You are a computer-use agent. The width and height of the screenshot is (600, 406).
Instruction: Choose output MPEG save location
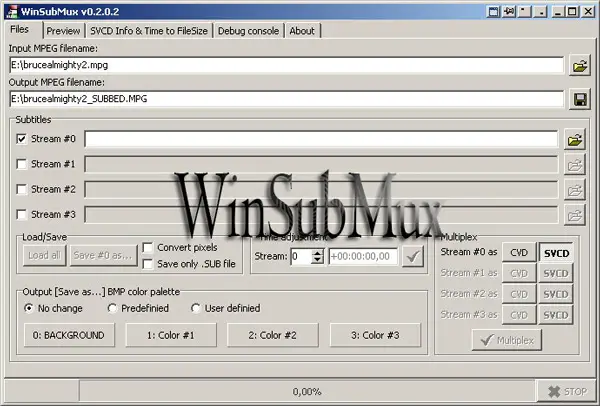[x=580, y=99]
